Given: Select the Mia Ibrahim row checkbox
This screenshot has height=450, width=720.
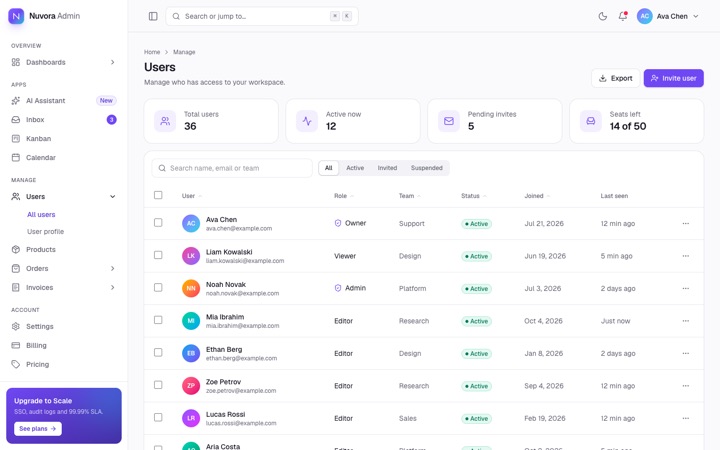Looking at the screenshot, I should pos(158,320).
